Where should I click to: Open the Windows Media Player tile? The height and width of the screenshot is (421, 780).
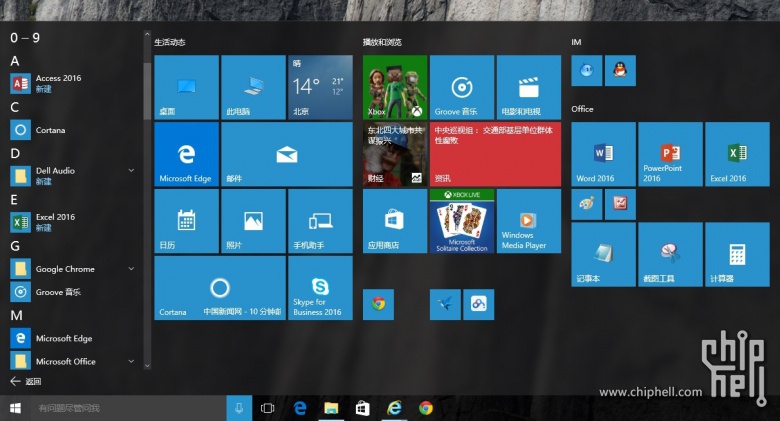click(529, 221)
